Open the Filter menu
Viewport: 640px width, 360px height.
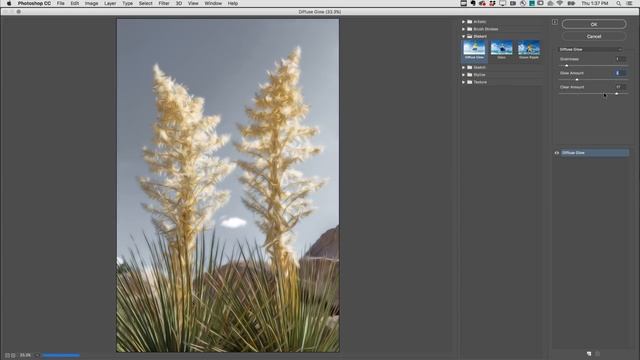164,3
